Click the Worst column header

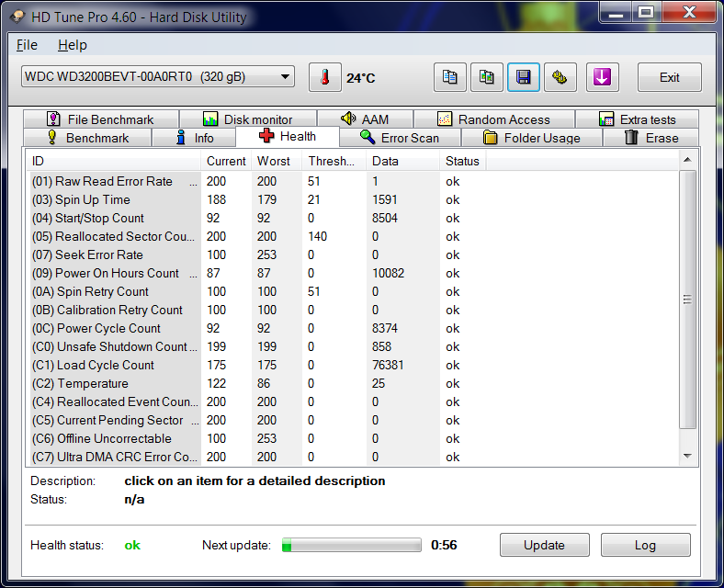pyautogui.click(x=277, y=161)
